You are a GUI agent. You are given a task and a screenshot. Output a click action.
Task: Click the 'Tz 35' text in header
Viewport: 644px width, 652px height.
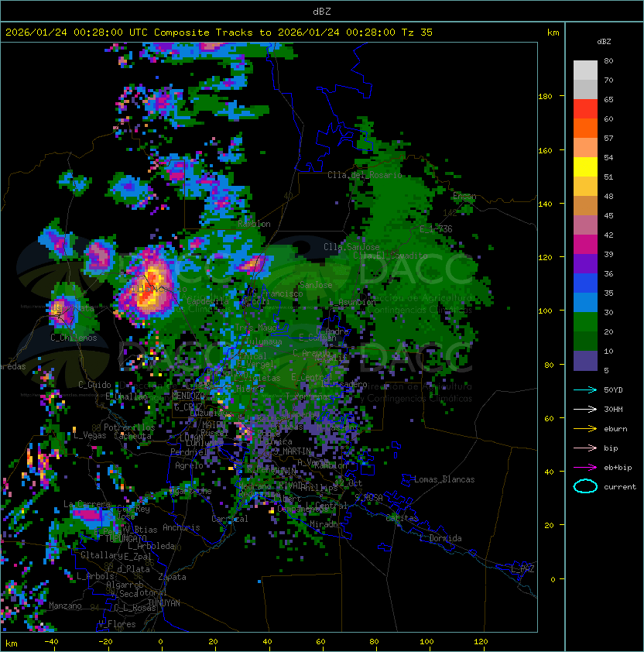[x=417, y=32]
